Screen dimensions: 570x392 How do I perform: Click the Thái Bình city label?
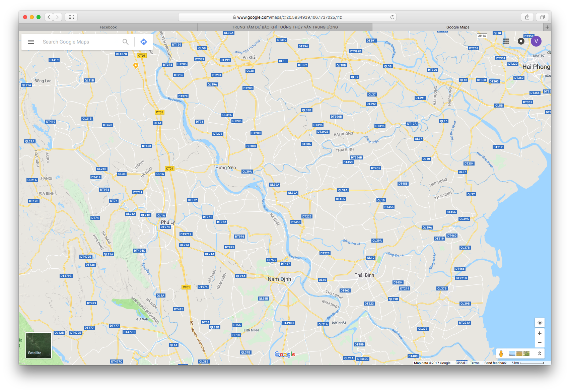tap(364, 275)
